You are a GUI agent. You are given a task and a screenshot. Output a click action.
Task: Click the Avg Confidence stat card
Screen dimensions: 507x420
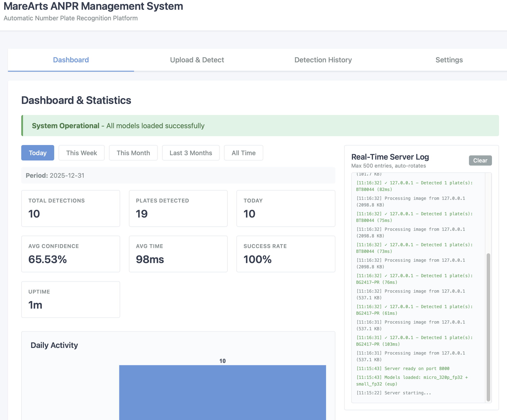(71, 254)
